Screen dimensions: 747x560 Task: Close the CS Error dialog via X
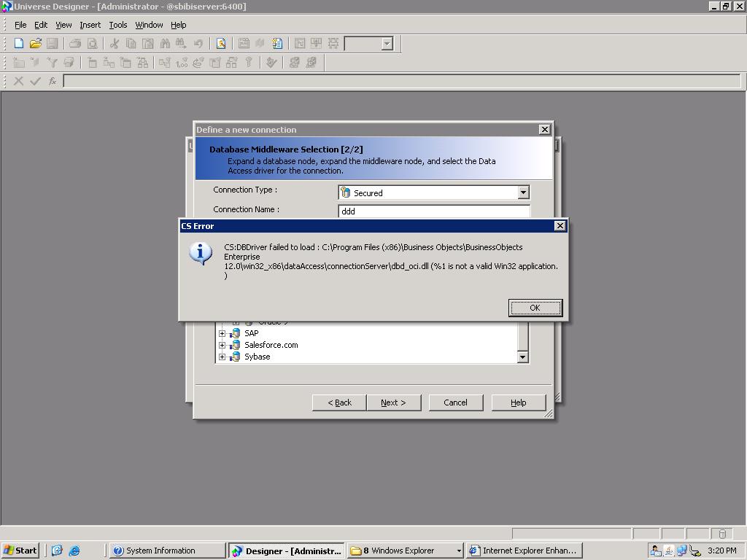click(x=560, y=226)
